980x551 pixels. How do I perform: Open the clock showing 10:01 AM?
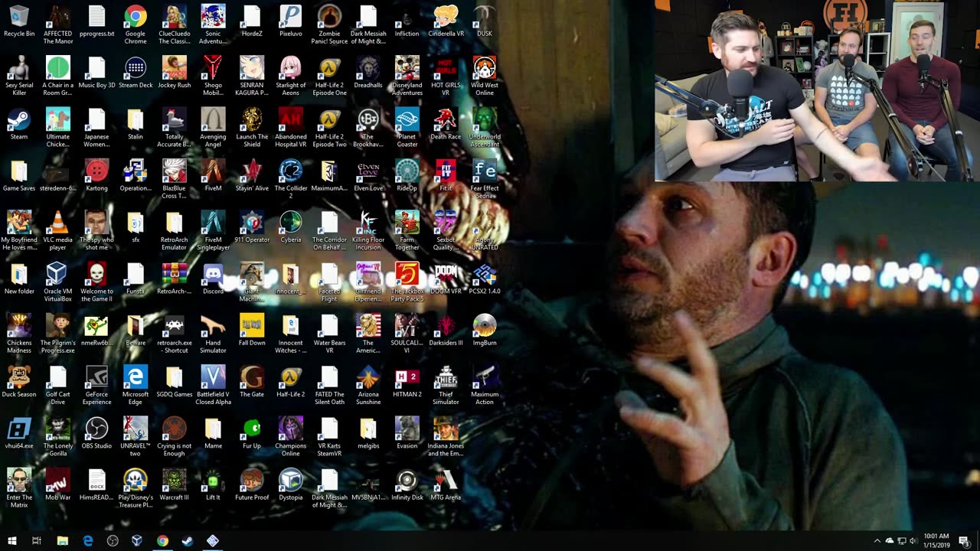pyautogui.click(x=936, y=541)
